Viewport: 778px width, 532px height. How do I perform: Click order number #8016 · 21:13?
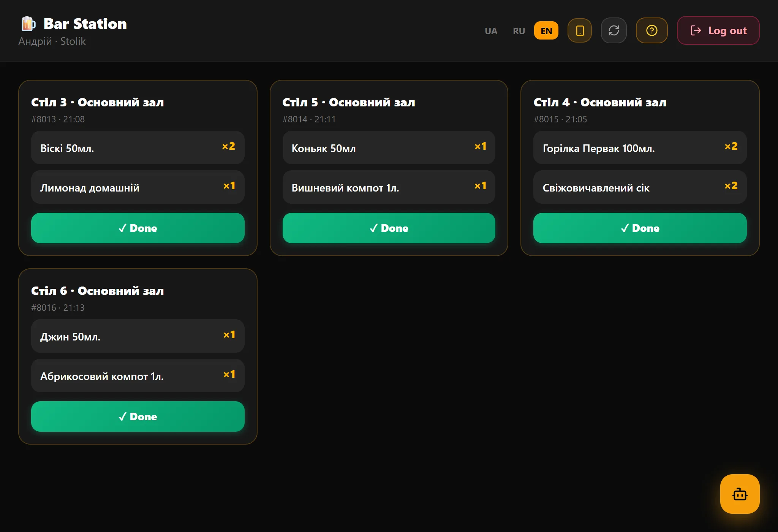pos(58,308)
